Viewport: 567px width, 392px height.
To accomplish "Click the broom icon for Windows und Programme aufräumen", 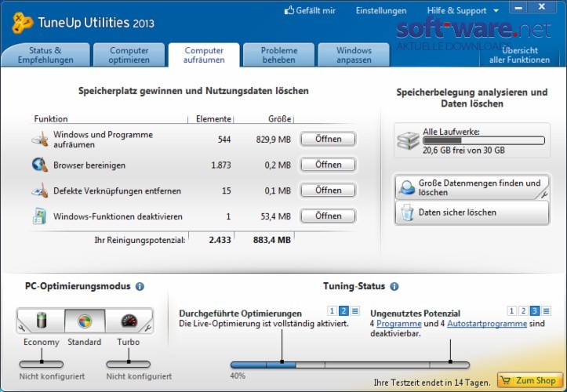I will 40,140.
